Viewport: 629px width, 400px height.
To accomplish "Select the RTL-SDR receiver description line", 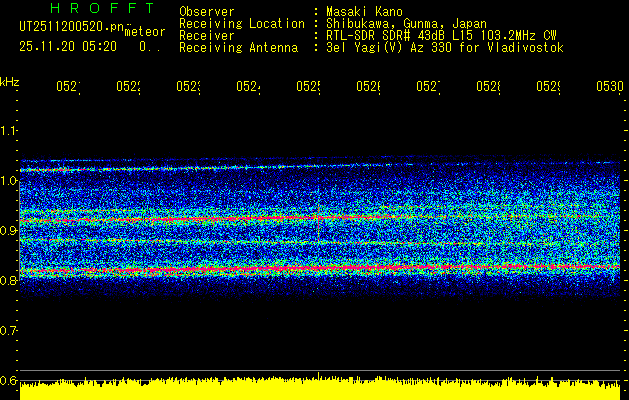I will click(441, 35).
